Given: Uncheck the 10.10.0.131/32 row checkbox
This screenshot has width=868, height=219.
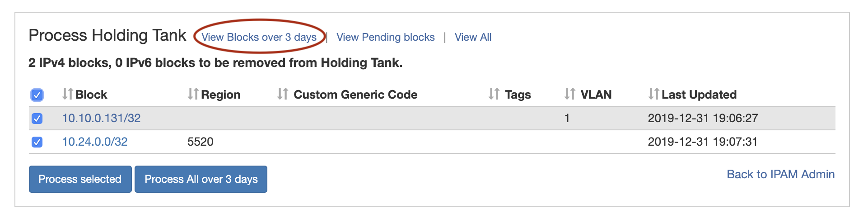Looking at the screenshot, I should point(37,119).
